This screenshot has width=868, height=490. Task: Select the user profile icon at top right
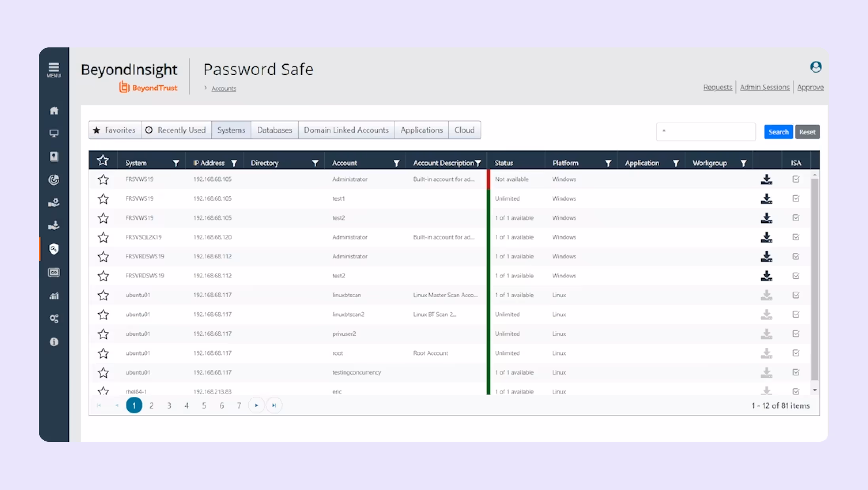[x=816, y=67]
